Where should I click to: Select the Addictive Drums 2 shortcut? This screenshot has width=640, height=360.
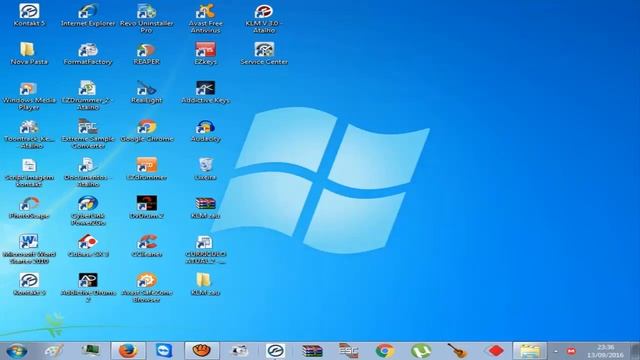pyautogui.click(x=88, y=287)
